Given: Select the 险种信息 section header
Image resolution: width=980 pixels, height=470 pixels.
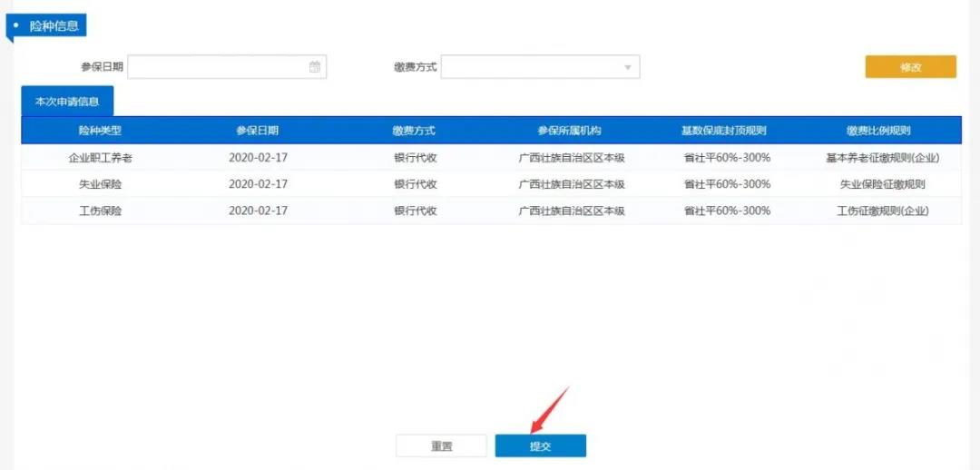Looking at the screenshot, I should (52, 26).
